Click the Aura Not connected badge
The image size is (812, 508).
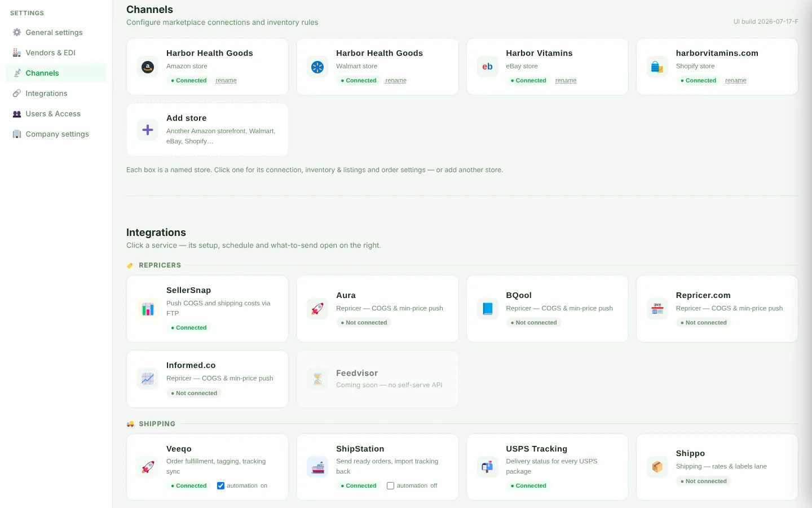(364, 322)
